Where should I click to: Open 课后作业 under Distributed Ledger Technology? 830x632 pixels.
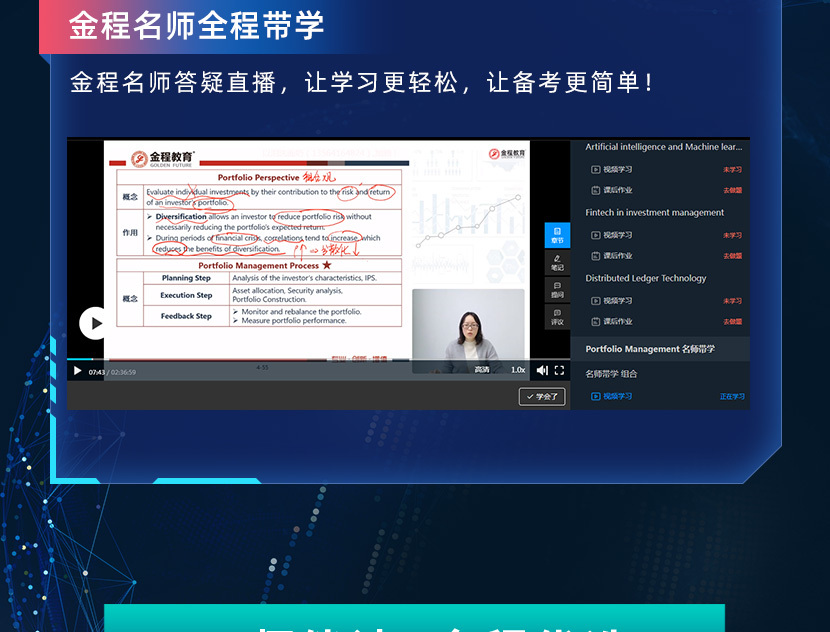tap(612, 321)
